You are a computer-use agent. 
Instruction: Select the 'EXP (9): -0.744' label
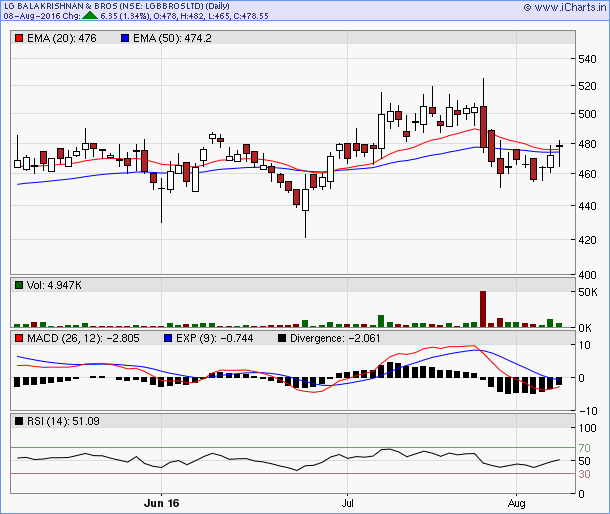(214, 338)
